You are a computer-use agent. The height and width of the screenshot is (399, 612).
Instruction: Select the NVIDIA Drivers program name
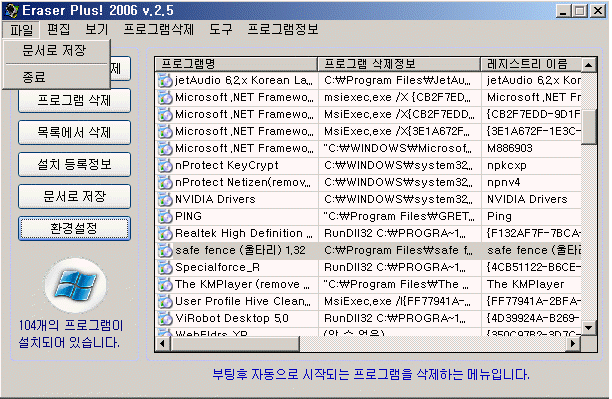215,200
